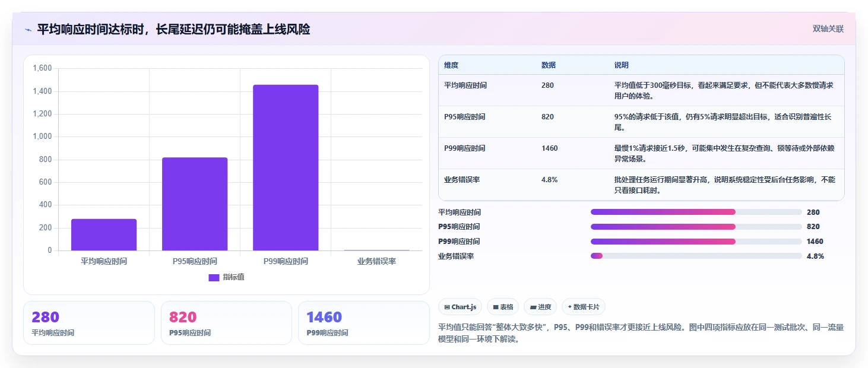Click x-axis label 业务错误率 under chart
Screen dimensions: 868x368
click(x=376, y=261)
